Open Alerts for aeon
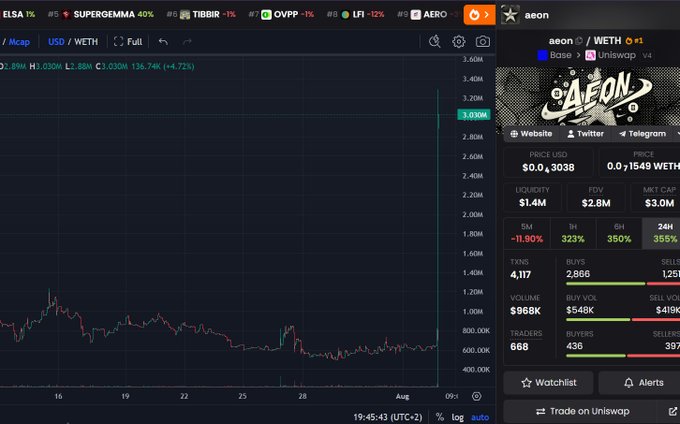 pos(639,383)
